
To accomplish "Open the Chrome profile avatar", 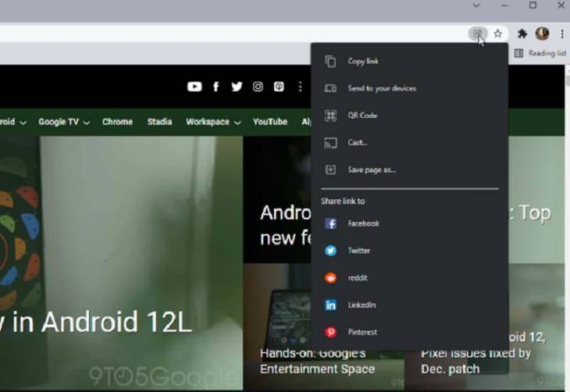I will [542, 34].
